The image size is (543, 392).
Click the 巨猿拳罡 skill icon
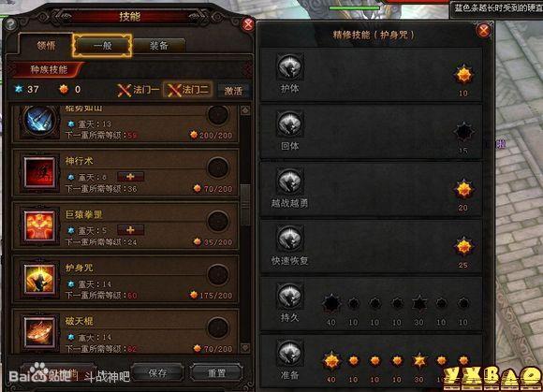[39, 225]
